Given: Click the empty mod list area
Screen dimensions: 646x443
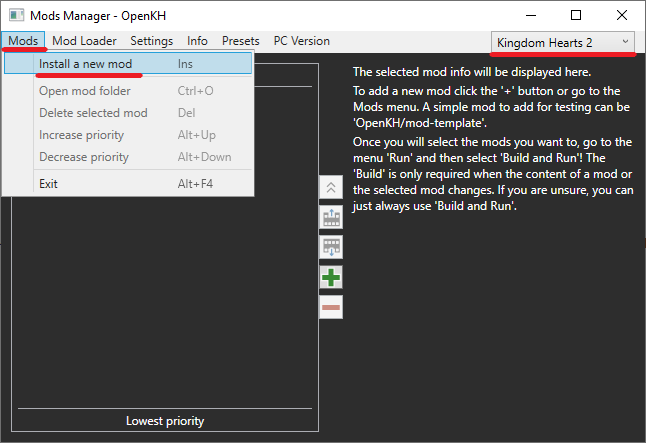Looking at the screenshot, I should point(165,300).
